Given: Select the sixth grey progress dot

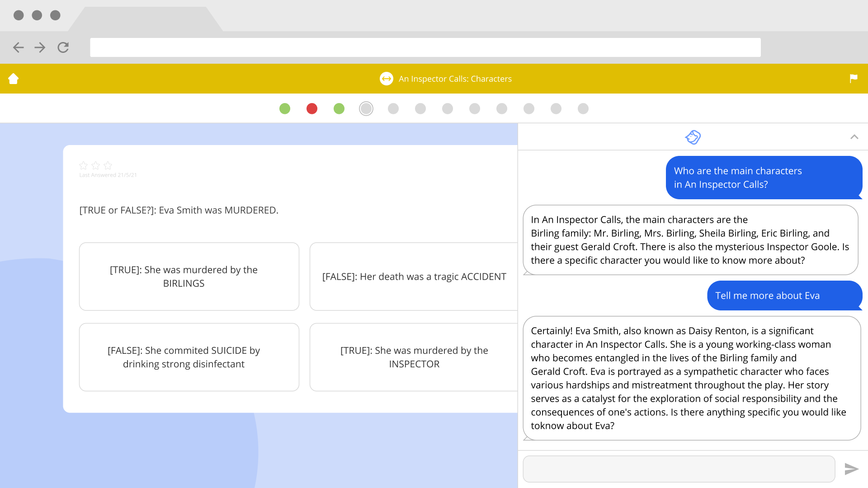Looking at the screenshot, I should pyautogui.click(x=420, y=108).
